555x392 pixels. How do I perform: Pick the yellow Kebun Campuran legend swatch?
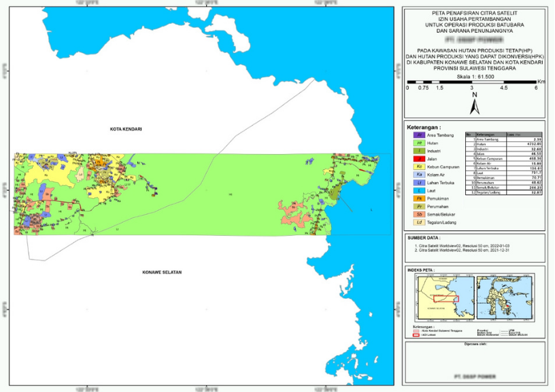click(x=419, y=167)
